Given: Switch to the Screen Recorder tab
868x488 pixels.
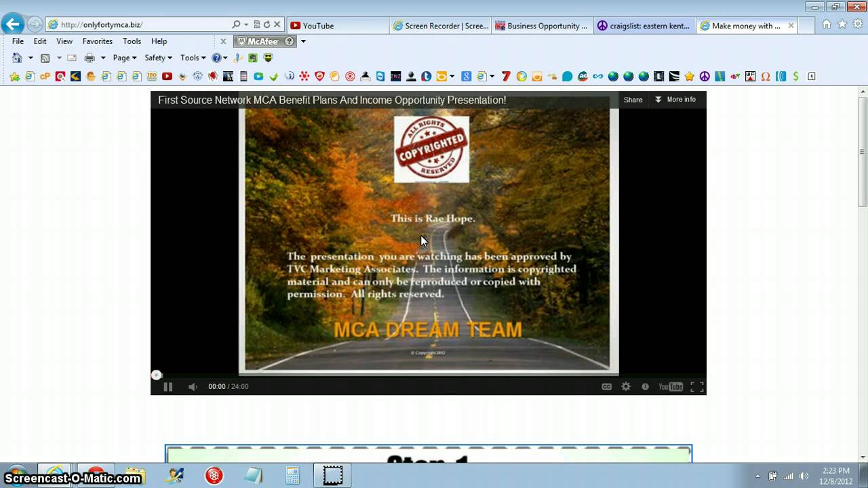Looking at the screenshot, I should [x=441, y=26].
